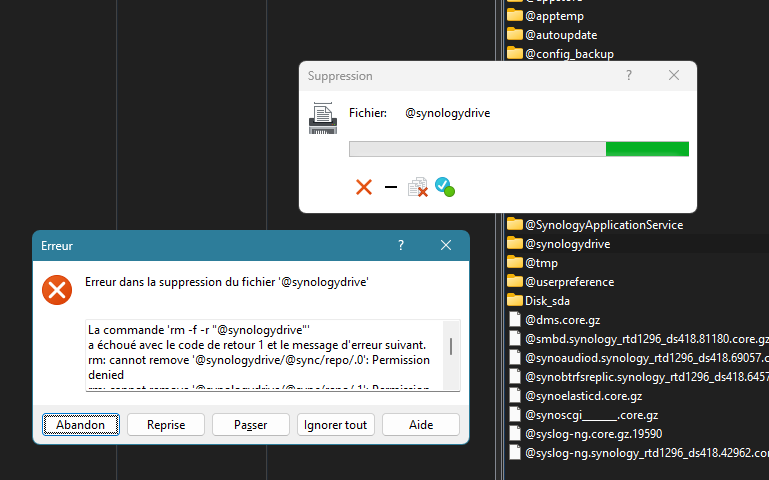
Task: Click the @tmp folder icon
Action: point(515,263)
